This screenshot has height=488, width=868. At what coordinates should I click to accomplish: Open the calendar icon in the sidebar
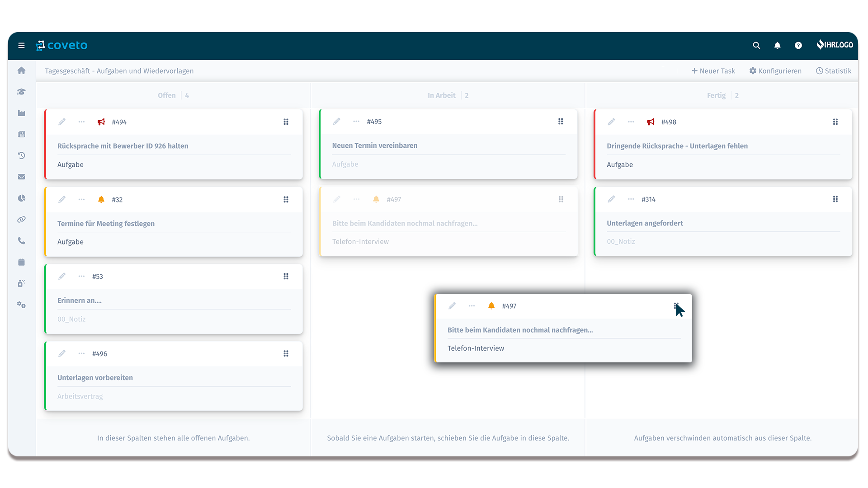[x=21, y=262]
